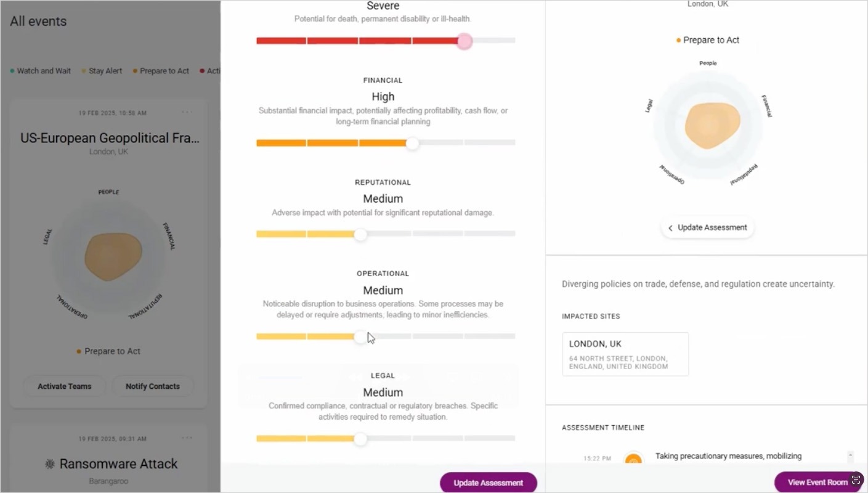
Task: Click the Reputational impact slider handle
Action: tap(360, 234)
